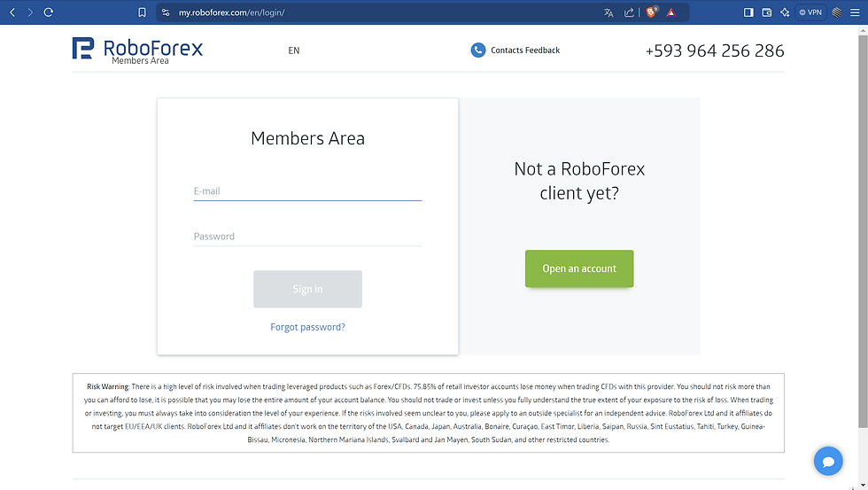The image size is (868, 490).
Task: Focus the Password input field
Action: (308, 237)
